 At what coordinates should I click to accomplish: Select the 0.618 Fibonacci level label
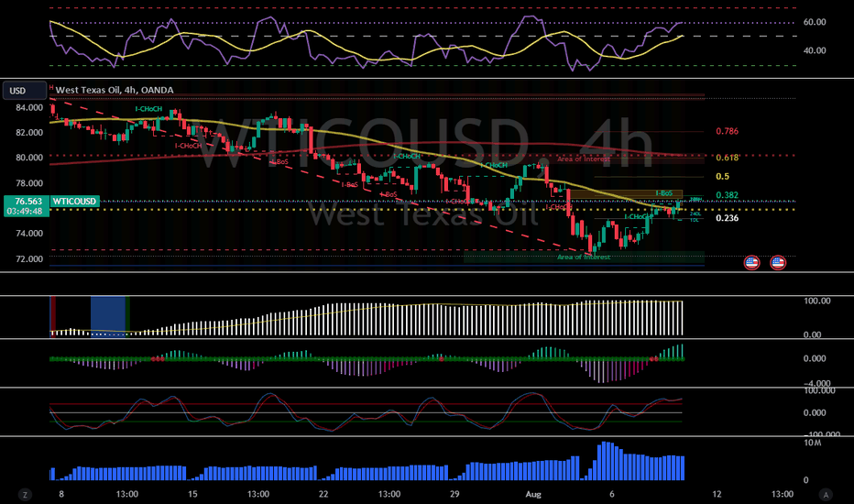728,158
